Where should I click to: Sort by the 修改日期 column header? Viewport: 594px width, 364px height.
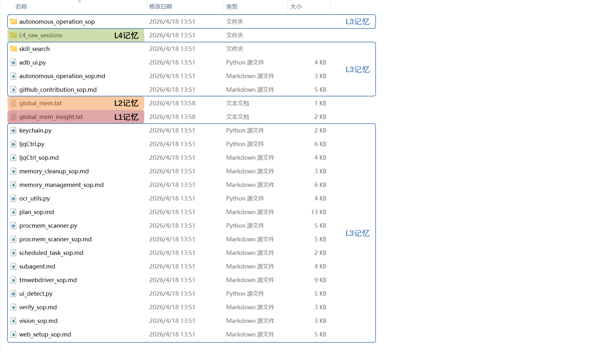[x=160, y=6]
